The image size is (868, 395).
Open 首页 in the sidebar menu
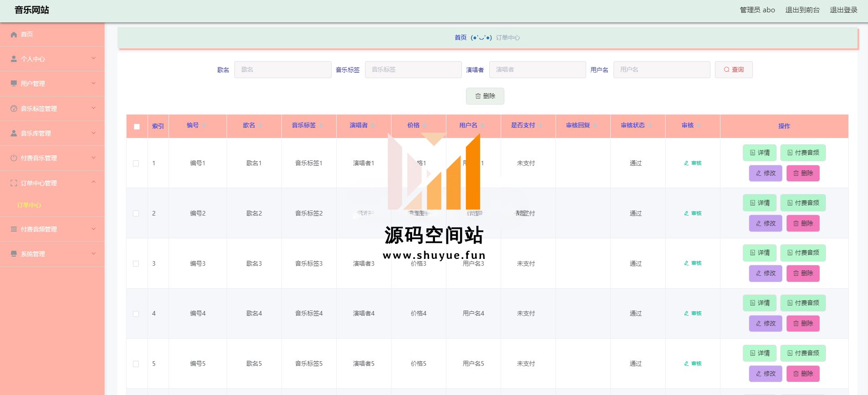(x=52, y=34)
